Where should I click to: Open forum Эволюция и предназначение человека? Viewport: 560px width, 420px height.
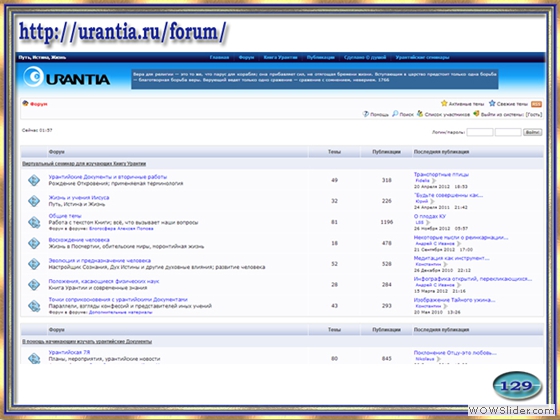(x=100, y=261)
